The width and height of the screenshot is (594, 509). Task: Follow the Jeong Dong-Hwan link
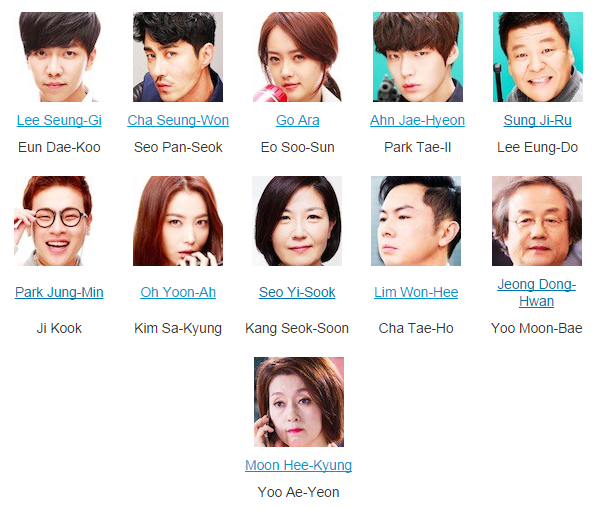click(x=536, y=293)
